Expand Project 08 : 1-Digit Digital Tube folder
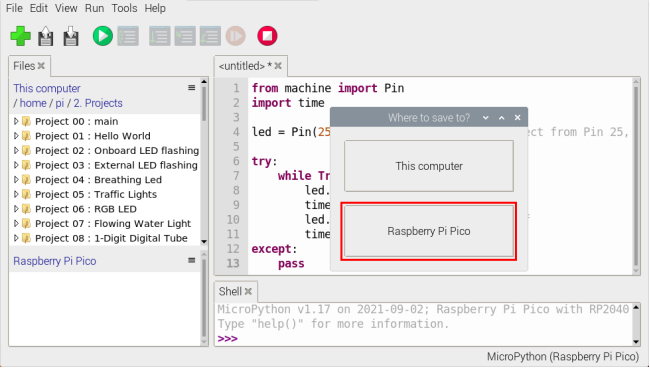The image size is (650, 368). point(16,238)
